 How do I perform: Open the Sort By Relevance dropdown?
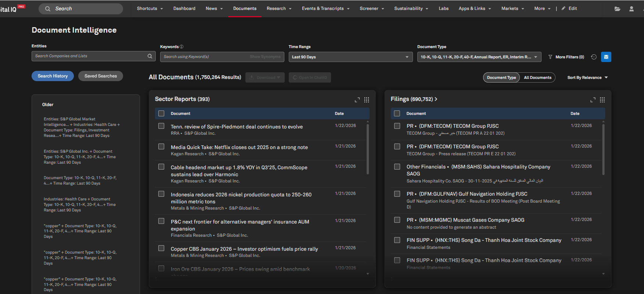(587, 77)
